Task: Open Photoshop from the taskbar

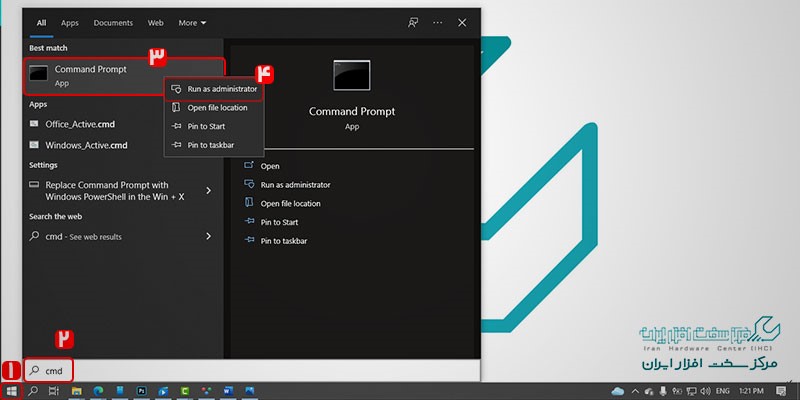Action: (x=141, y=391)
